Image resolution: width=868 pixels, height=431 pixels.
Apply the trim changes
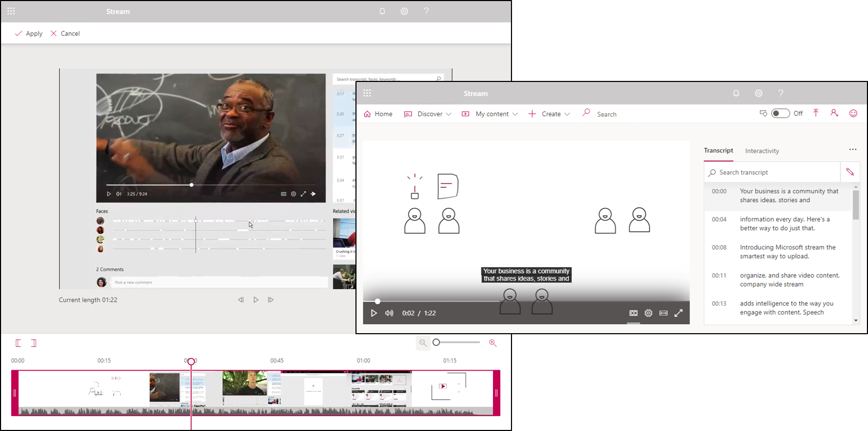click(x=29, y=33)
